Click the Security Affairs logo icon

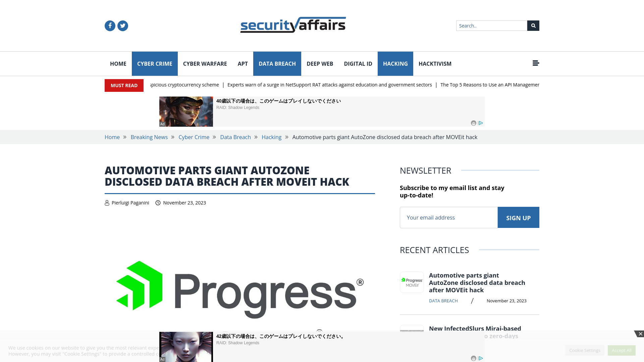[x=293, y=25]
